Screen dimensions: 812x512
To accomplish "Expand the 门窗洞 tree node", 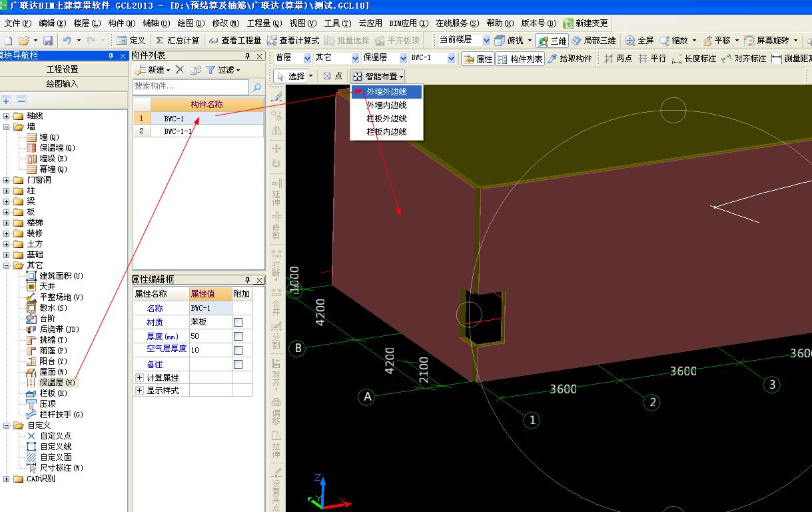I will click(x=7, y=180).
